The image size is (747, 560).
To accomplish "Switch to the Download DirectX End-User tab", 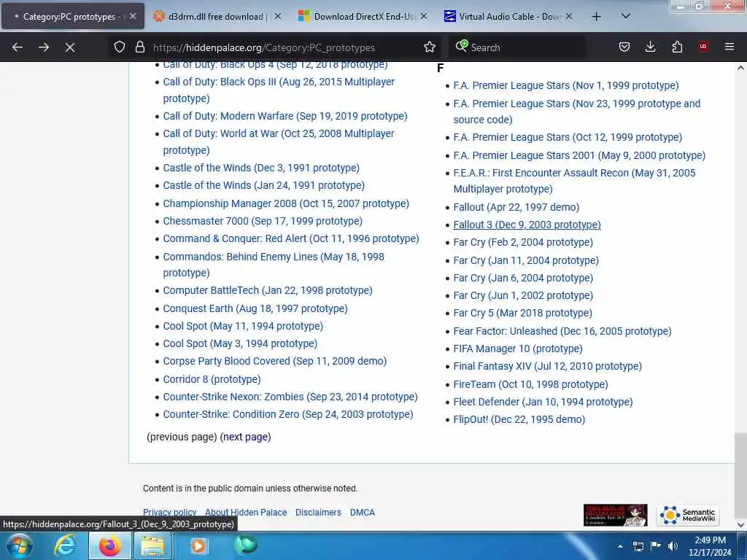I will pyautogui.click(x=363, y=17).
